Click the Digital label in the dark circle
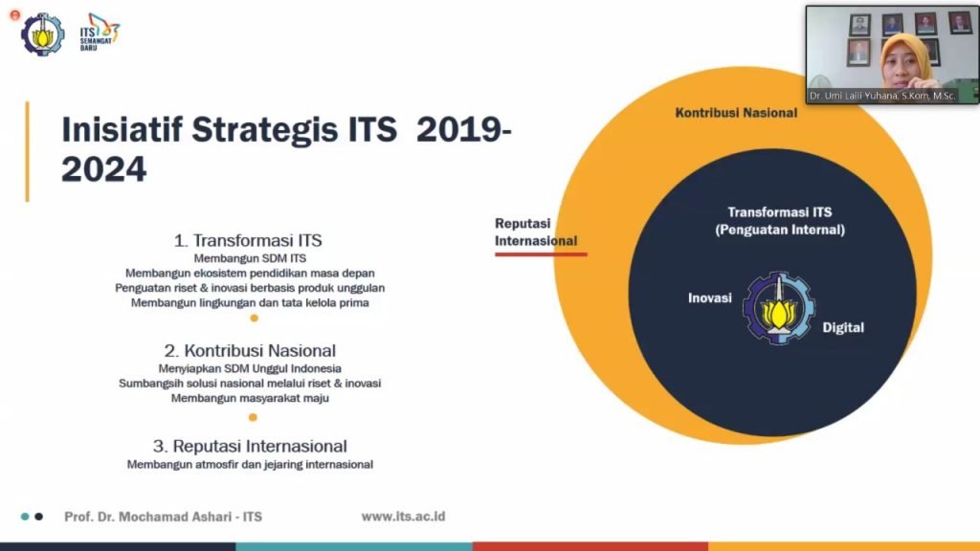Viewport: 980px width, 551px height. click(843, 328)
